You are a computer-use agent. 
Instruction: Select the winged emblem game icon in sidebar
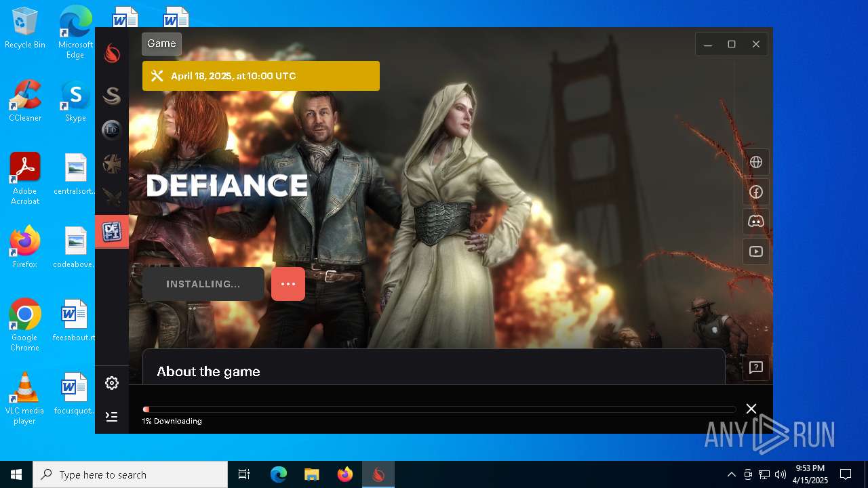point(112,197)
